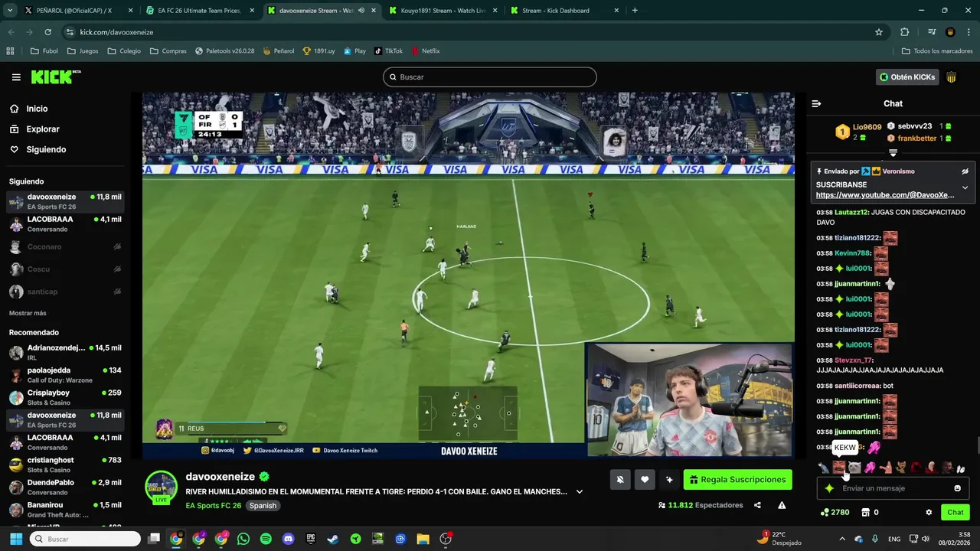Switch to EA FC 26 Ultimate Team tab
The width and height of the screenshot is (980, 551).
point(199,11)
